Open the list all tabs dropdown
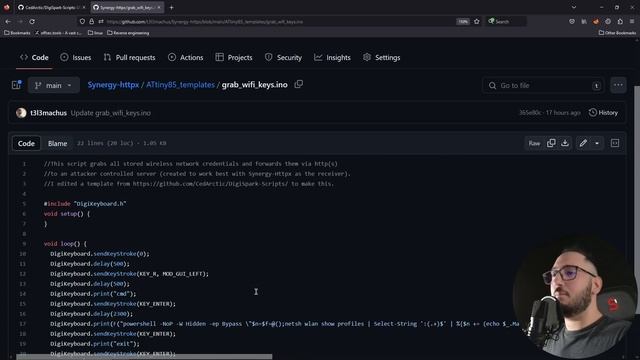The image size is (640, 360). pyautogui.click(x=574, y=7)
